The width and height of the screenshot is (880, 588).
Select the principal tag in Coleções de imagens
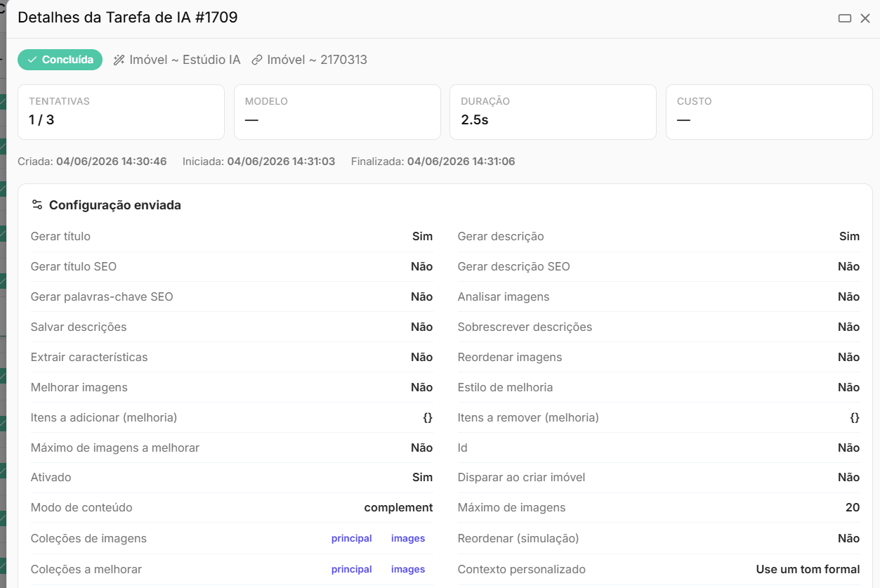(352, 539)
